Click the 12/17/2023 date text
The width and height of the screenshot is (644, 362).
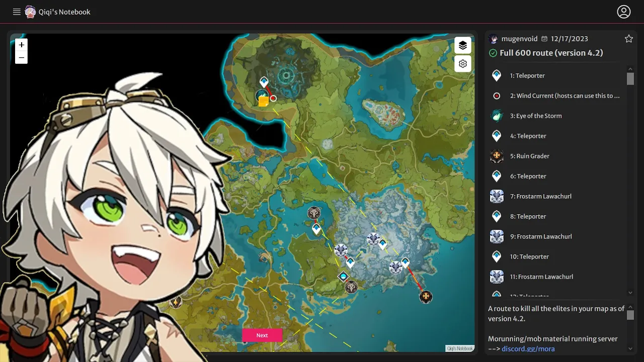(570, 39)
